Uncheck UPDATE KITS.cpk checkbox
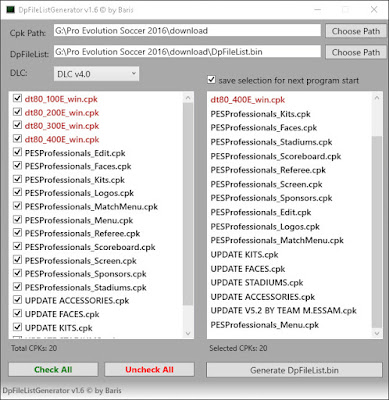This screenshot has width=389, height=400. 17,327
